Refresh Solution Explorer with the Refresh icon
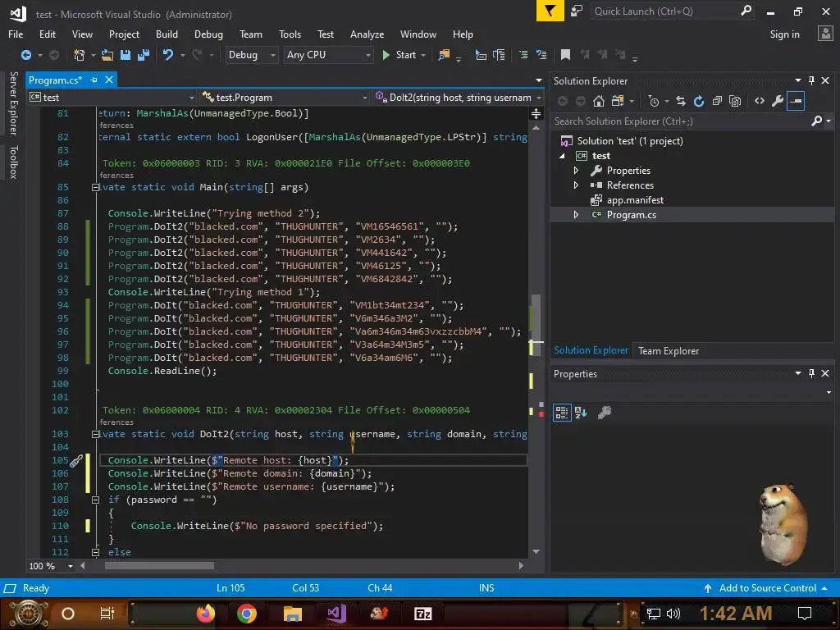This screenshot has height=630, width=840. [699, 101]
